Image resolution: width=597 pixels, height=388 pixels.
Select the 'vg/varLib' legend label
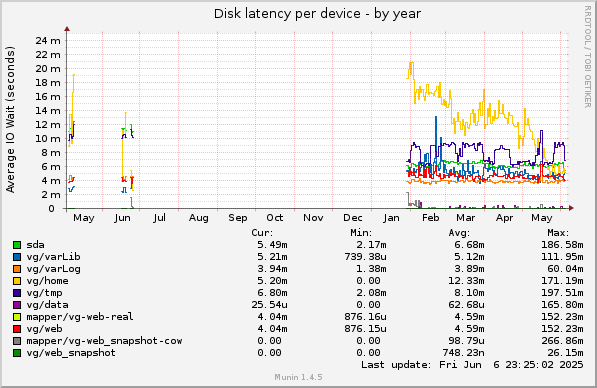(53, 257)
